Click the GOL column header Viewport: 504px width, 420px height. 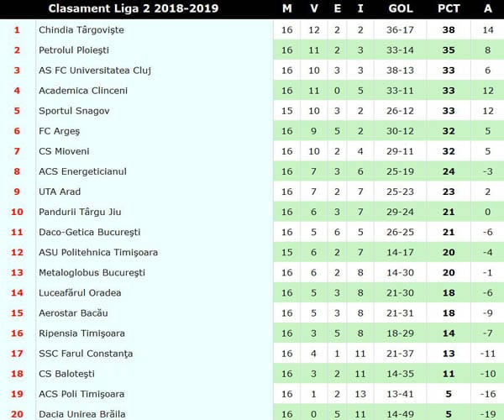(400, 9)
